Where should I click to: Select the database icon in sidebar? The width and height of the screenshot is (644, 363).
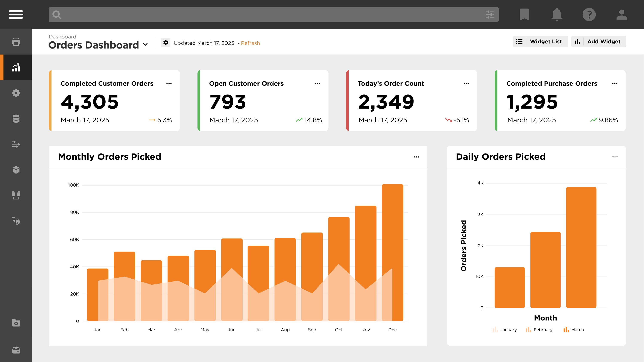click(16, 119)
